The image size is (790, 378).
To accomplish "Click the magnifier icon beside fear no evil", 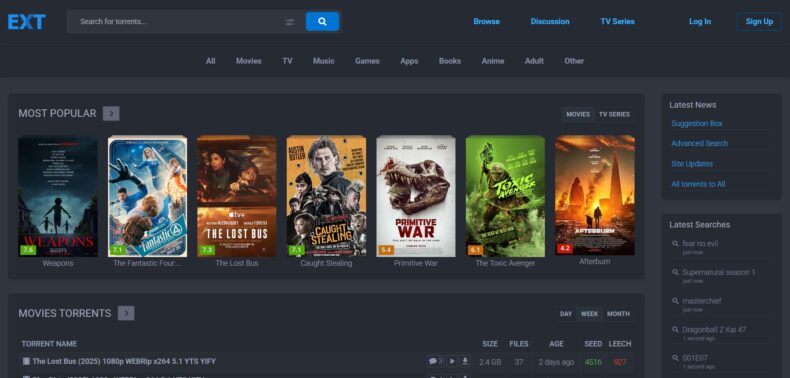I will [x=675, y=244].
